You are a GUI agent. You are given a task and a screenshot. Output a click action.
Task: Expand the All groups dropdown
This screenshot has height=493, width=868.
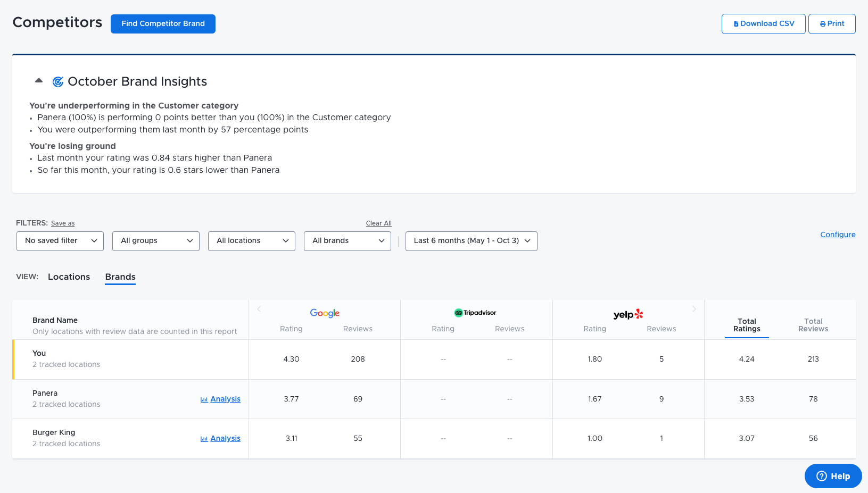click(x=156, y=241)
